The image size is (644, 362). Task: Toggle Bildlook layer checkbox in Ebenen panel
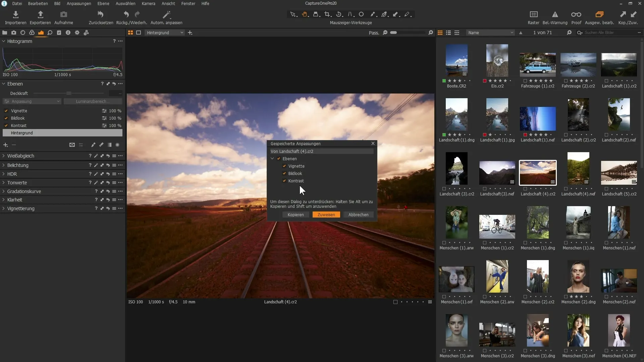click(x=6, y=118)
